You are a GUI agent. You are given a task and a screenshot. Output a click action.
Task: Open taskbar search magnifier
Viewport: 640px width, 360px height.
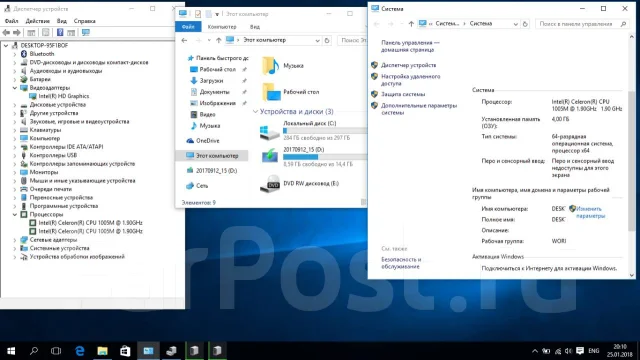34,351
